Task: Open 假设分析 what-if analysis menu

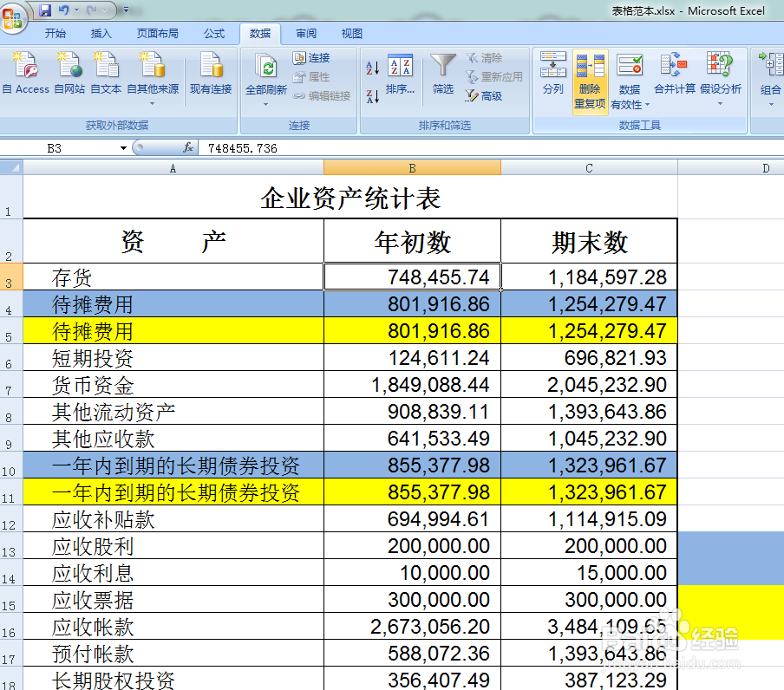Action: [720, 78]
